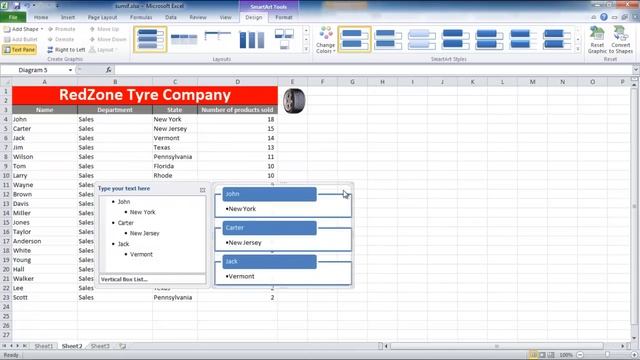
Task: Click the Excel Help icon
Action: pos(604,17)
